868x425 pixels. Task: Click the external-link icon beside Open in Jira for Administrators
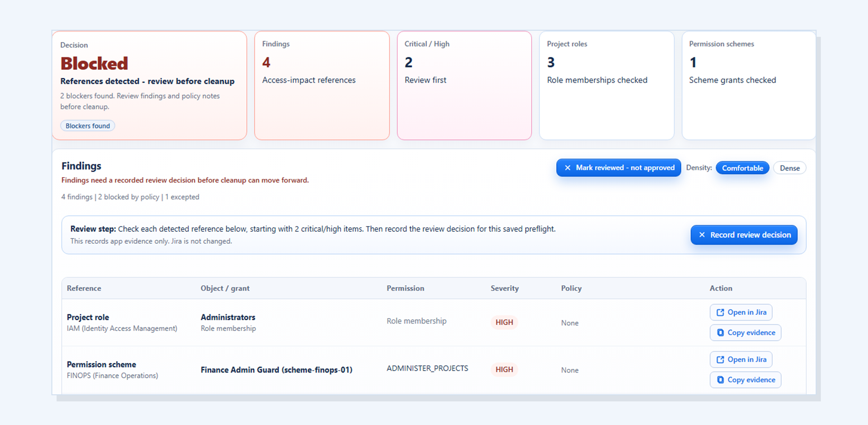click(720, 312)
